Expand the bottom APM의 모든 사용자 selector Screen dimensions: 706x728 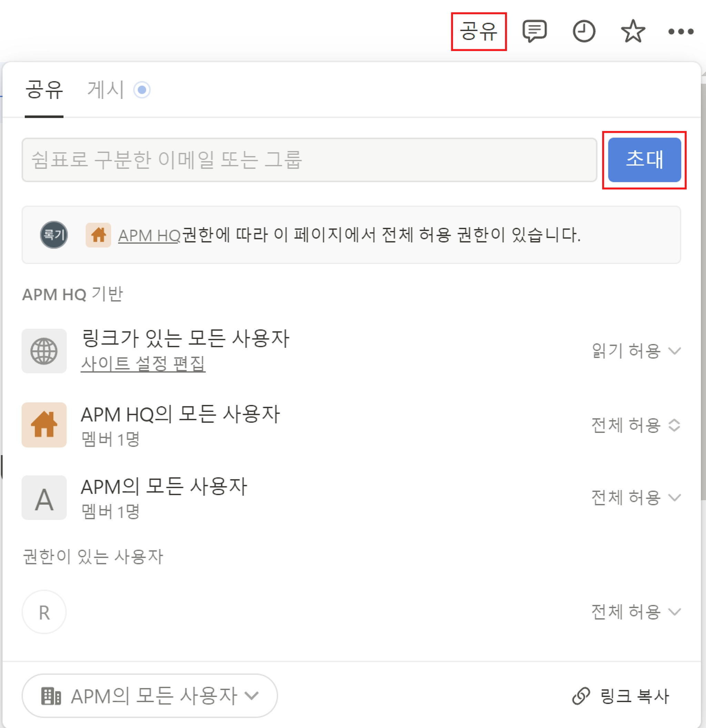pos(149,696)
